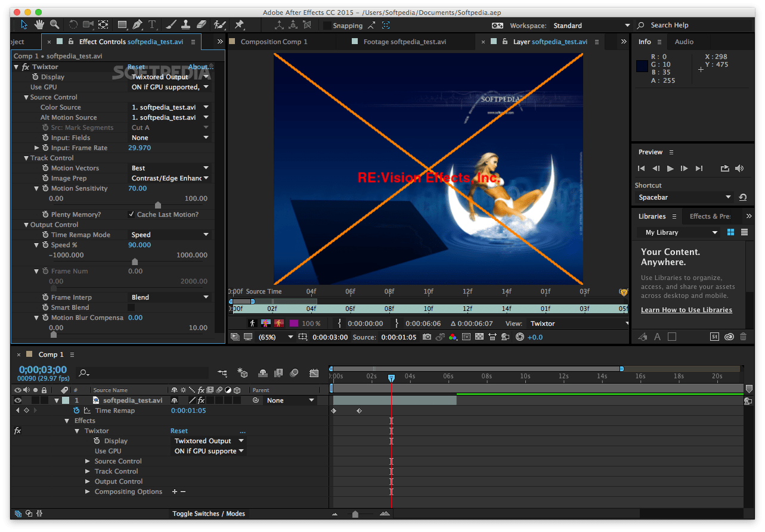The image size is (765, 532).
Task: Open the Display Twixtored Output dropdown
Action: tap(170, 77)
